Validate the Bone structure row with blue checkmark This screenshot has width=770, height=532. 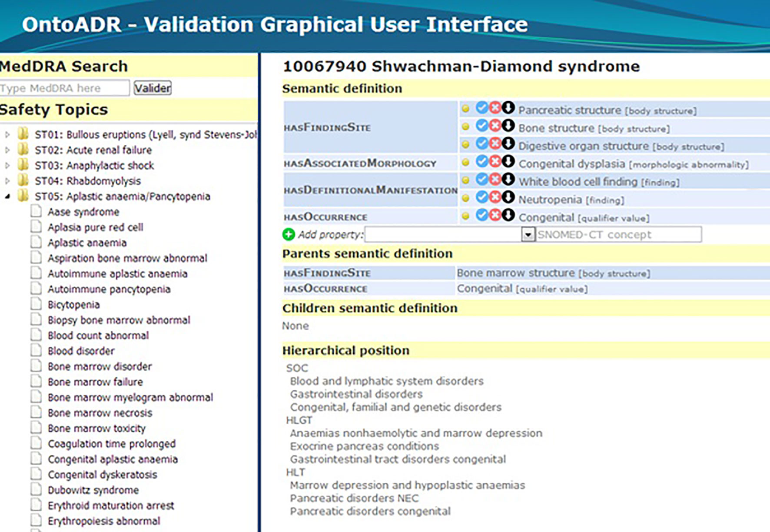coord(482,126)
